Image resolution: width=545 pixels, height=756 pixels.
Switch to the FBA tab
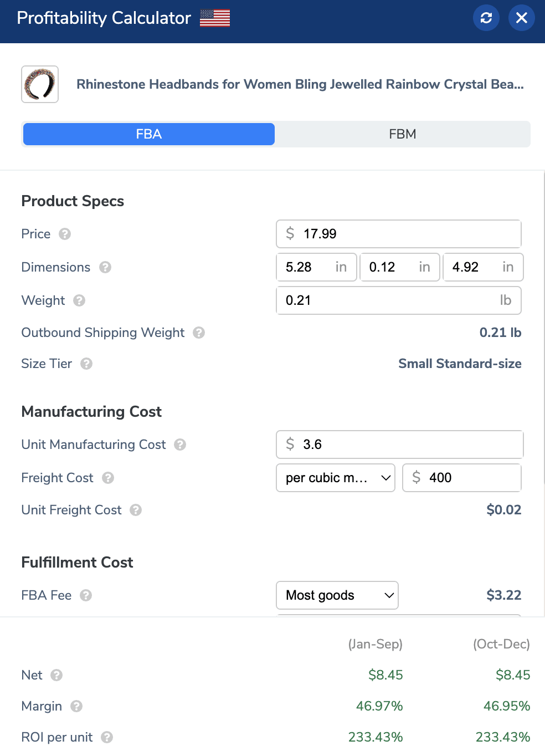coord(149,134)
